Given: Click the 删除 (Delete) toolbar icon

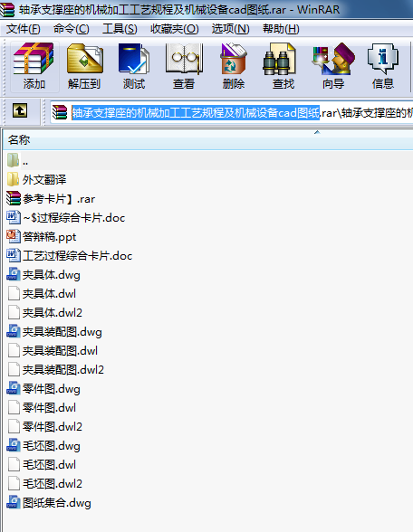Looking at the screenshot, I should 234,59.
